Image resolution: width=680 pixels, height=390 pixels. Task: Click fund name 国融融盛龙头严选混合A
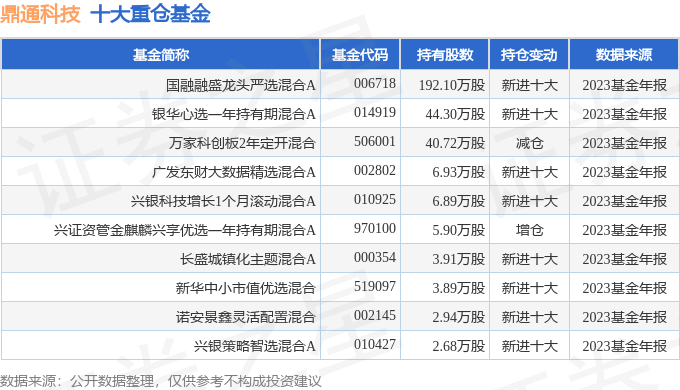click(241, 85)
